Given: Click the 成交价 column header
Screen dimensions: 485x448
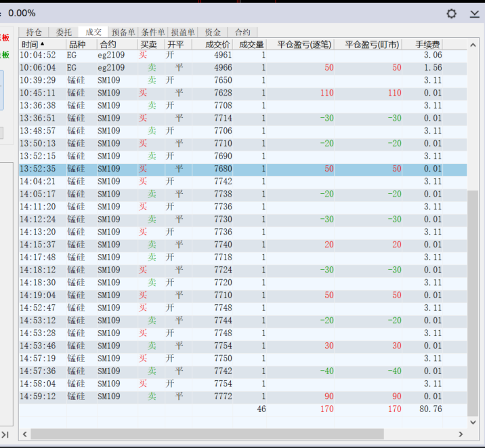Looking at the screenshot, I should pyautogui.click(x=213, y=45).
